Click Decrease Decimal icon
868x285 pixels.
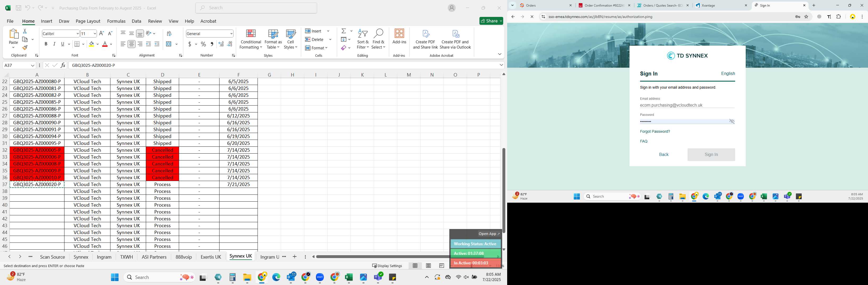230,44
